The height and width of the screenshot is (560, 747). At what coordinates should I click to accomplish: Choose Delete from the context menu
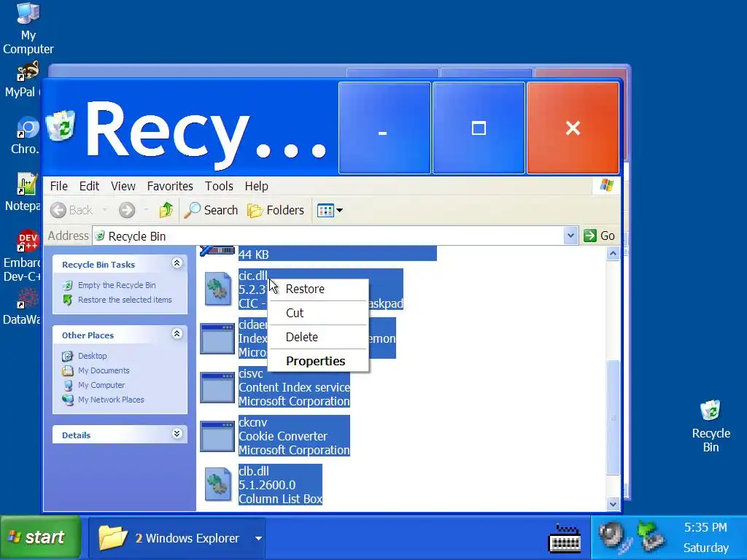point(318,337)
